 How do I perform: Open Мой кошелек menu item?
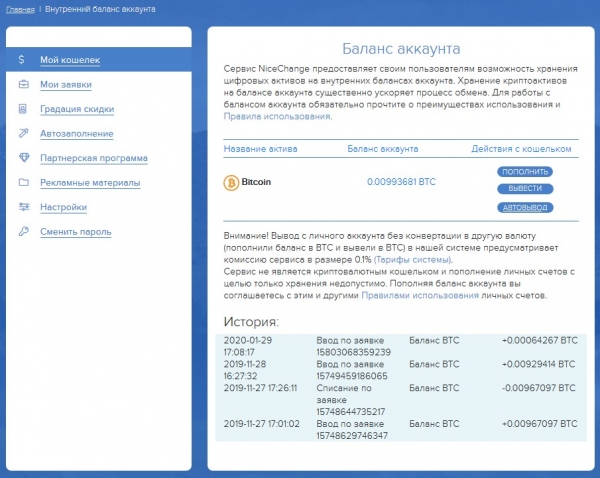click(70, 60)
